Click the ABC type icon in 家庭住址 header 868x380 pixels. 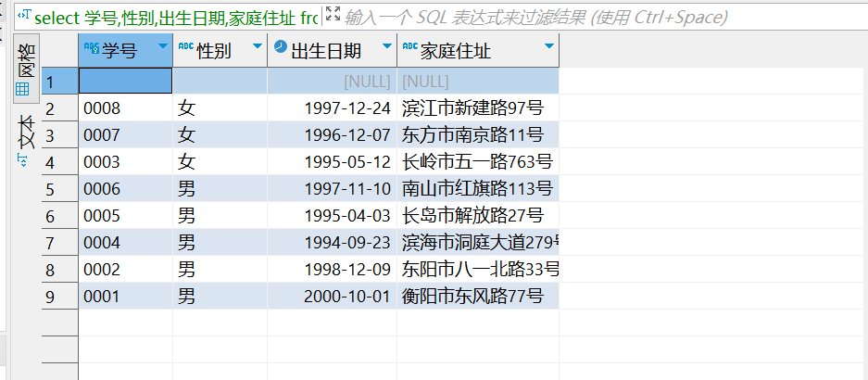pyautogui.click(x=410, y=46)
